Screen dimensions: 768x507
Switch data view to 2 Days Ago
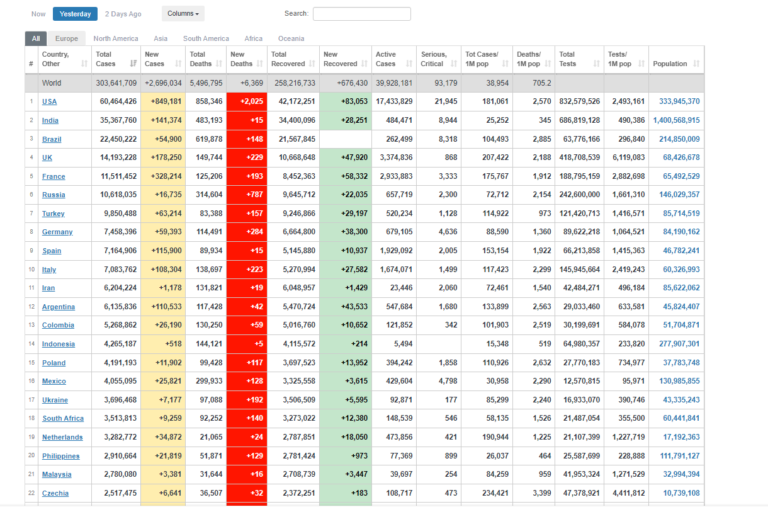(123, 14)
